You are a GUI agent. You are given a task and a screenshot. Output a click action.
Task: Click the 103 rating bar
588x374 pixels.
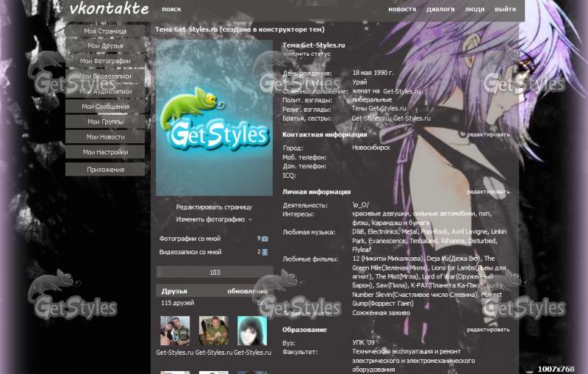[215, 273]
